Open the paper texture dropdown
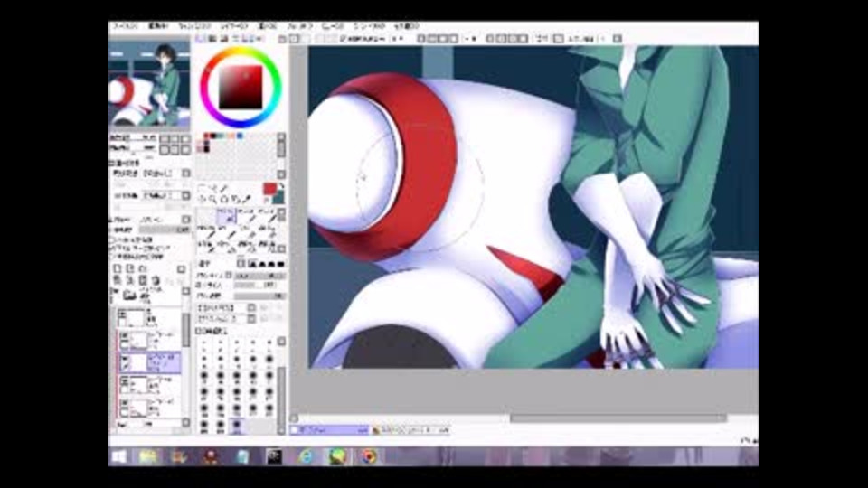 click(186, 174)
